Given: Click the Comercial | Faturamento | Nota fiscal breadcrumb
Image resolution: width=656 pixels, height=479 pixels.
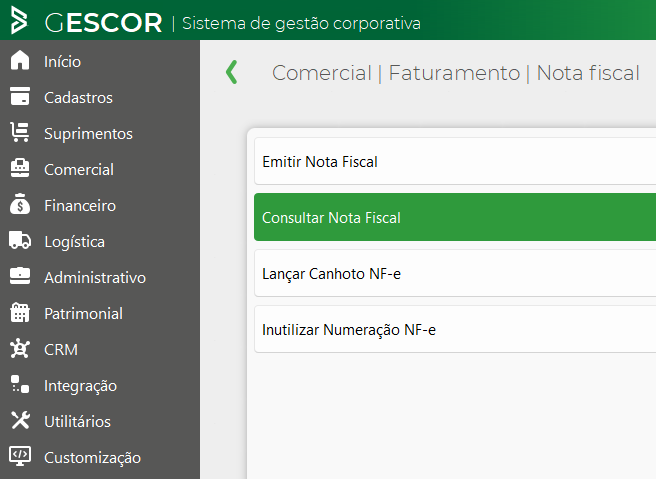Looking at the screenshot, I should pos(456,73).
